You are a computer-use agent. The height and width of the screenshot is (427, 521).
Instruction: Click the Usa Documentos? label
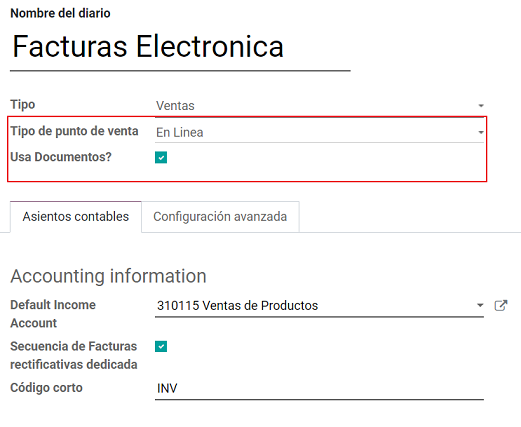61,157
